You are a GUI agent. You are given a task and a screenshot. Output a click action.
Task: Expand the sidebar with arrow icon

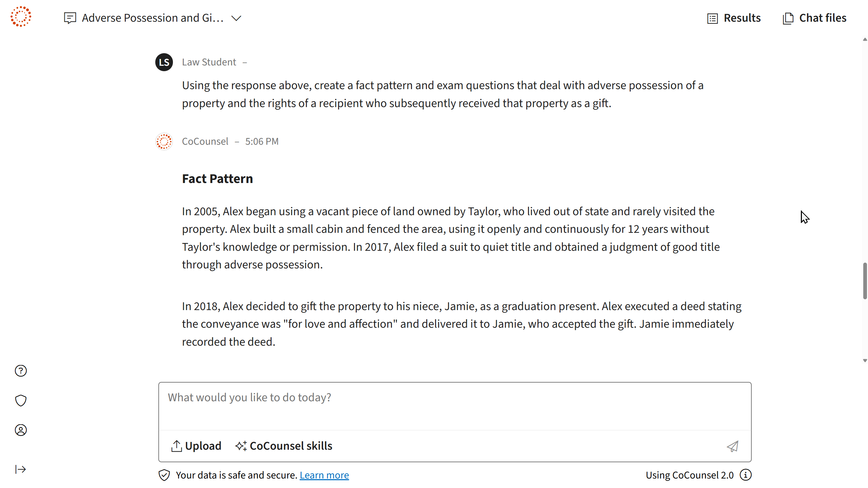(x=21, y=469)
